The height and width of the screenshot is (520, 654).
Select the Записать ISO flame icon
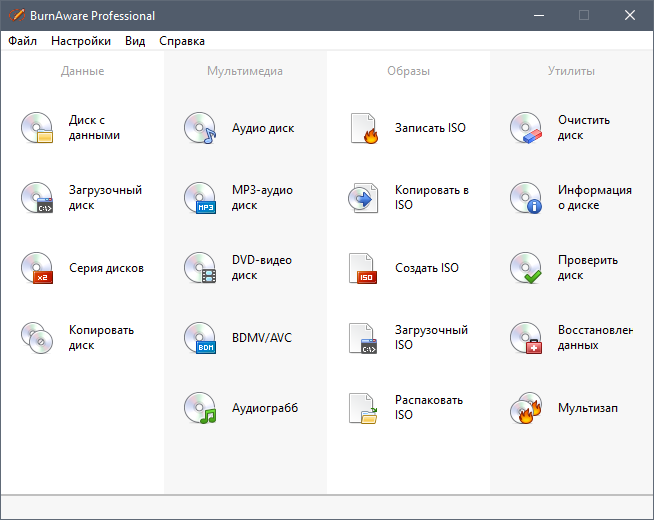(x=363, y=128)
